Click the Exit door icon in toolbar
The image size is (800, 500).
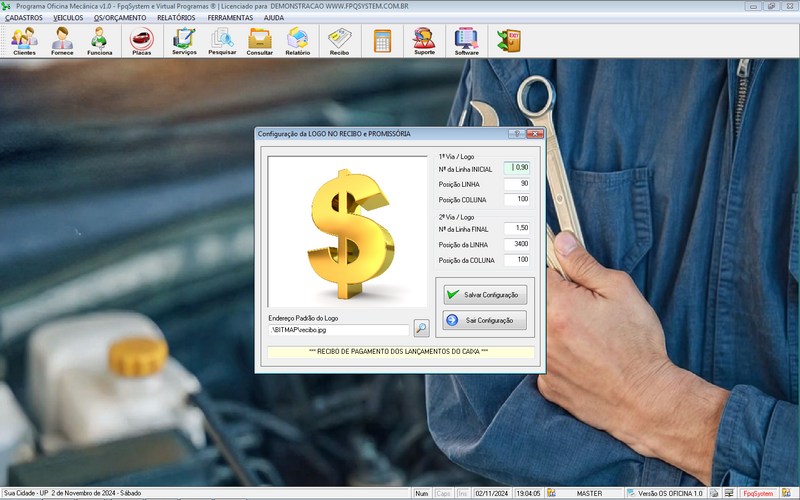coord(509,41)
